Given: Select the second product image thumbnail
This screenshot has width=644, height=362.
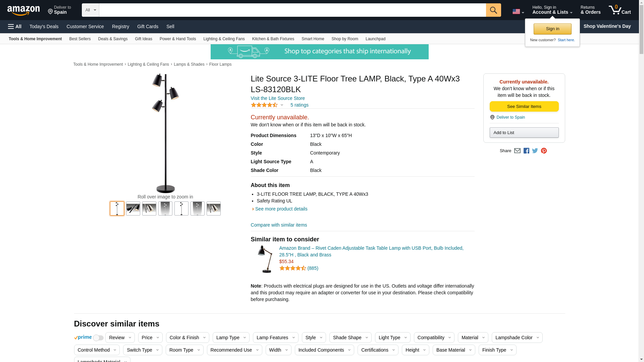Looking at the screenshot, I should [x=133, y=208].
